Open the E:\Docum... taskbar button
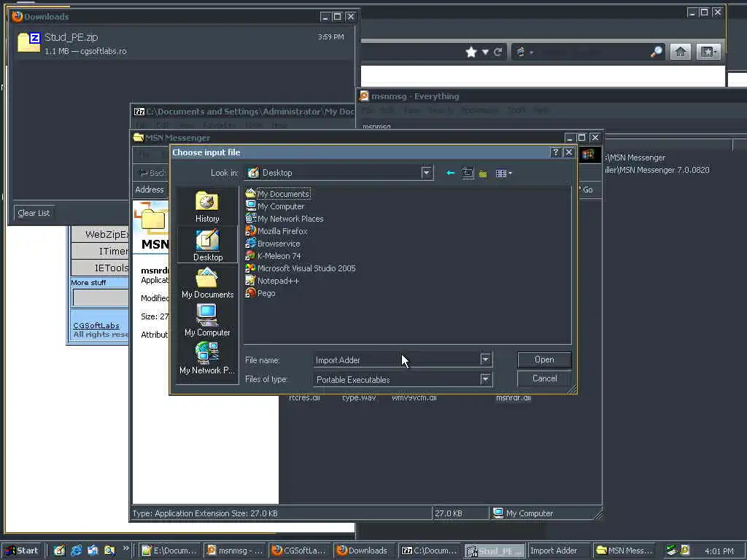Viewport: 747px width, 560px height. [170, 551]
